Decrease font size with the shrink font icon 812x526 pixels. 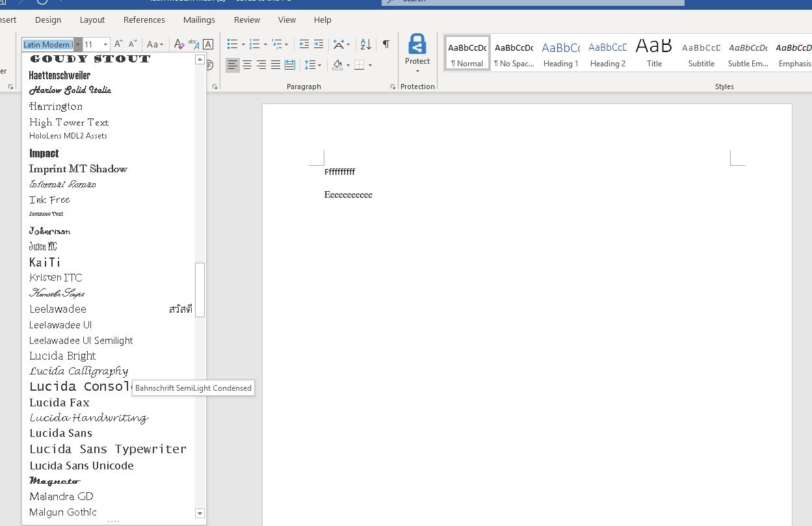click(133, 44)
